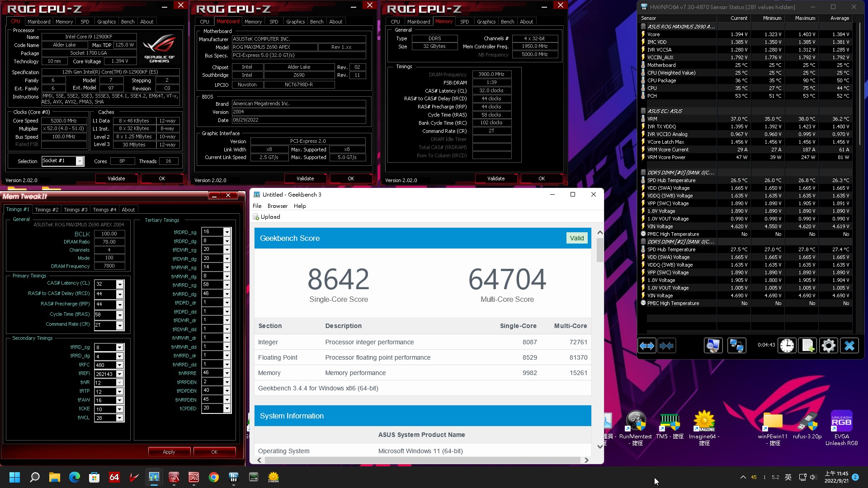Launch EVGA Unleash RGB desktop icon
The width and height of the screenshot is (868, 488).
tap(841, 428)
